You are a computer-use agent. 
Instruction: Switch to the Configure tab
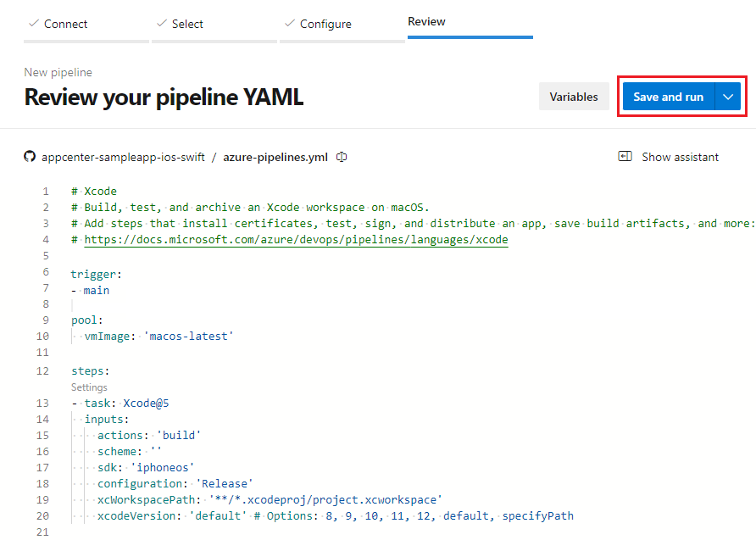click(x=326, y=24)
